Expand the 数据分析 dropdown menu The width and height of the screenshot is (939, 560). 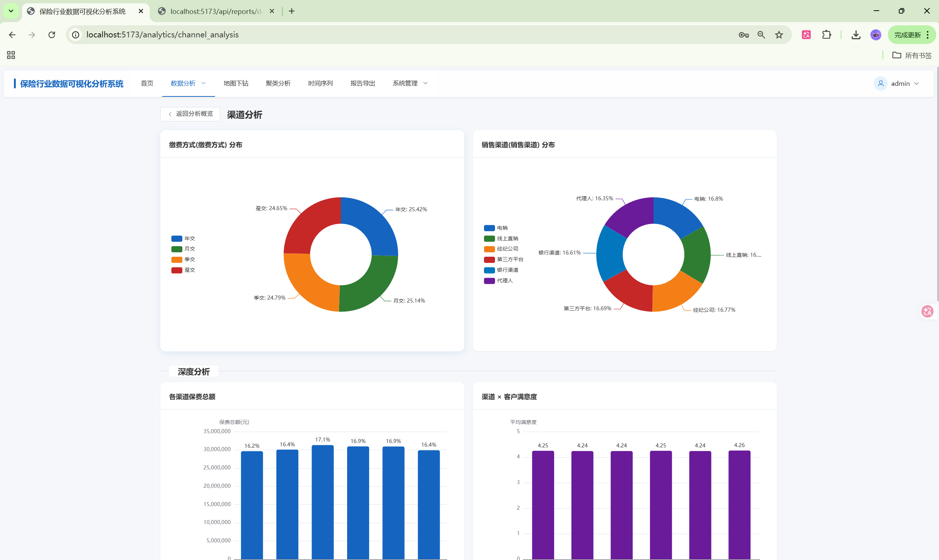[188, 83]
